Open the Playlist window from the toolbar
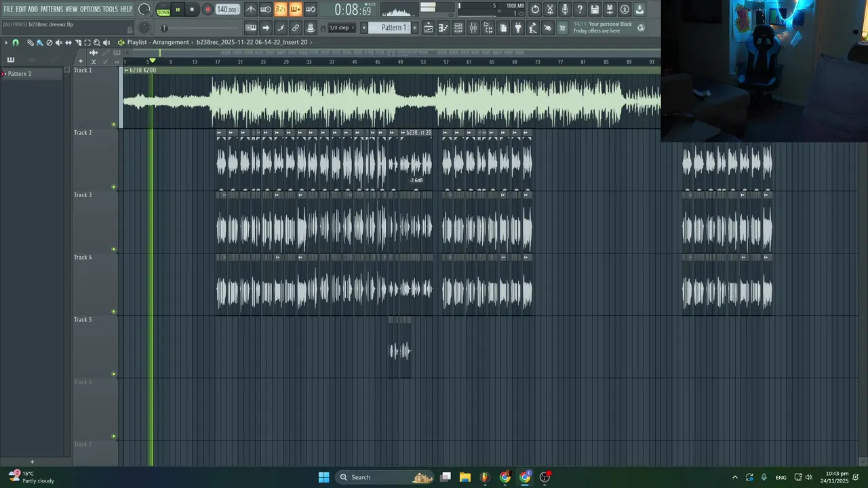 point(429,28)
